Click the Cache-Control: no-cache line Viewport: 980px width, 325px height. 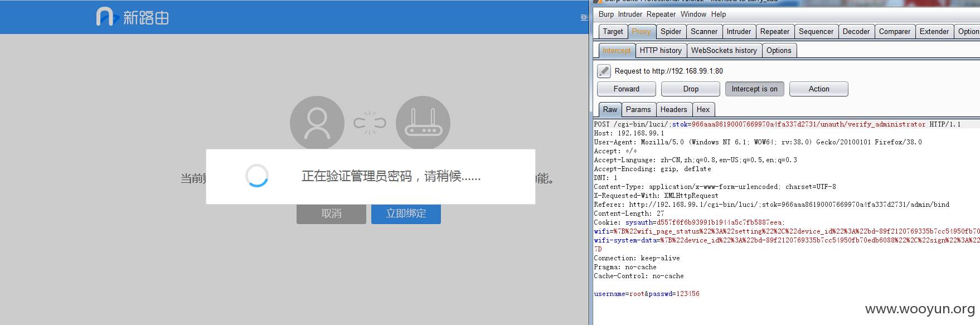[x=638, y=276]
